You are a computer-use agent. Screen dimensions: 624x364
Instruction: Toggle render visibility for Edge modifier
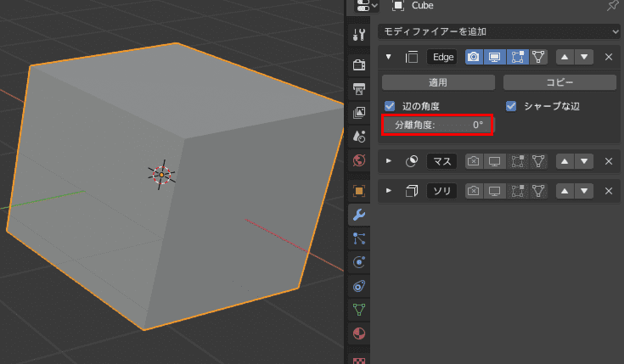click(474, 57)
